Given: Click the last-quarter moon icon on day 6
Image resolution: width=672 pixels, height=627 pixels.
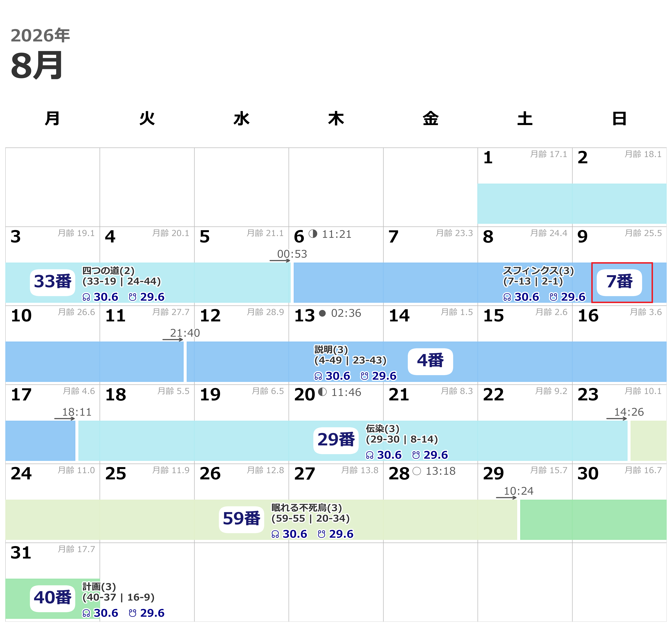Looking at the screenshot, I should [x=313, y=234].
